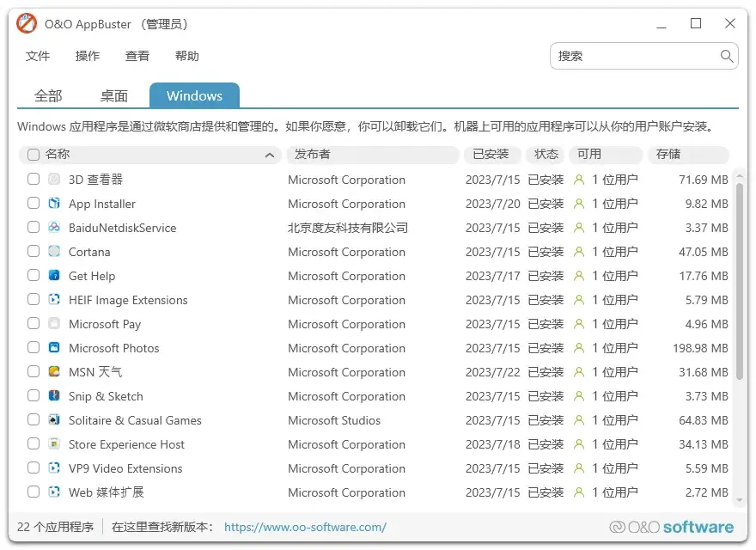Viewport: 756px width, 550px height.
Task: Open the 操作 menu
Action: pos(88,56)
